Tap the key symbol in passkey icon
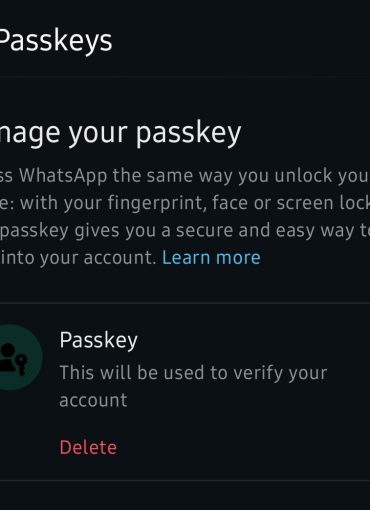The image size is (370, 510). 22,365
